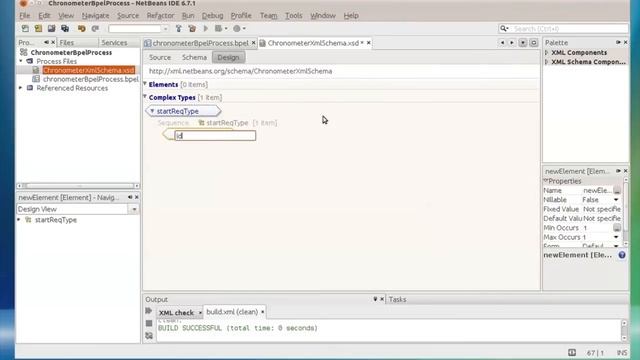Click the bottom icon in Output sidebar

click(149, 336)
